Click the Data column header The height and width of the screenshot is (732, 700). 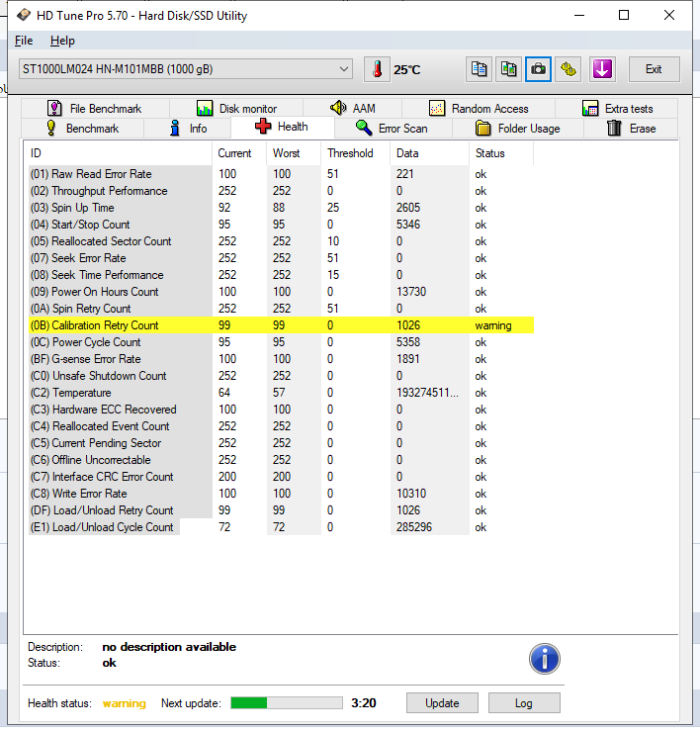430,153
